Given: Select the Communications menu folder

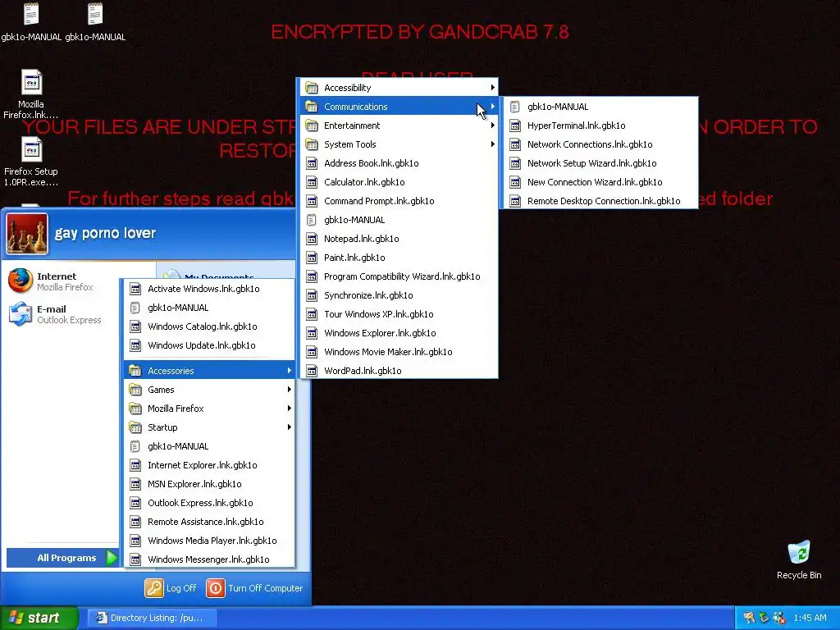Looking at the screenshot, I should (x=399, y=107).
